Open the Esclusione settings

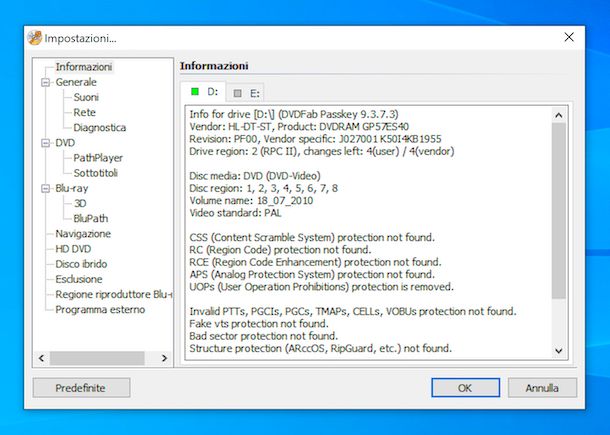(79, 279)
